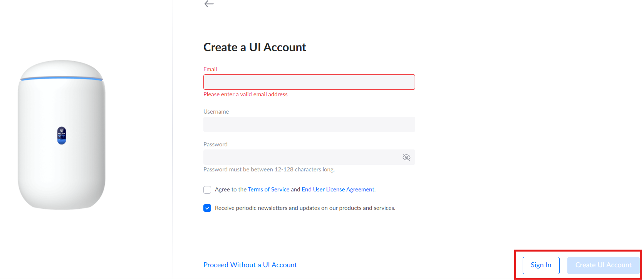The height and width of the screenshot is (280, 644).
Task: Click the red Email field label
Action: [210, 69]
